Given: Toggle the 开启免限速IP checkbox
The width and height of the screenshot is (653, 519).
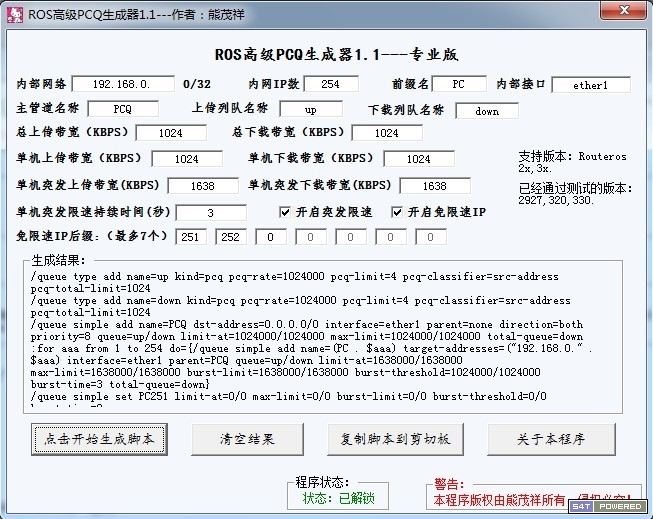Looking at the screenshot, I should pos(397,212).
